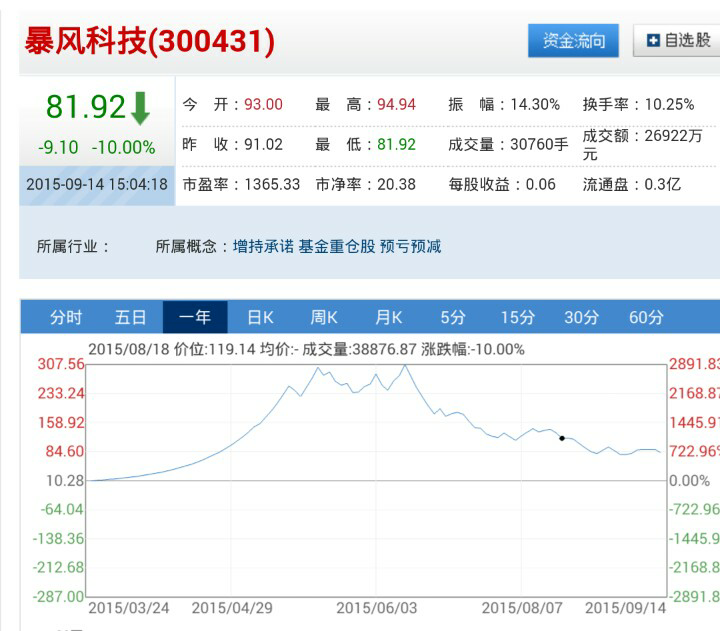Click the date label 2015/06/03

[x=377, y=608]
